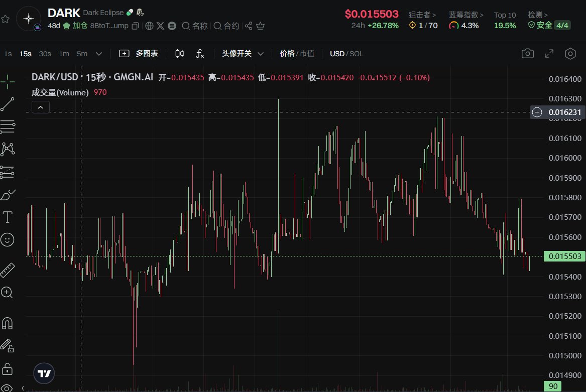Open the Solscan explorer icon

click(172, 26)
